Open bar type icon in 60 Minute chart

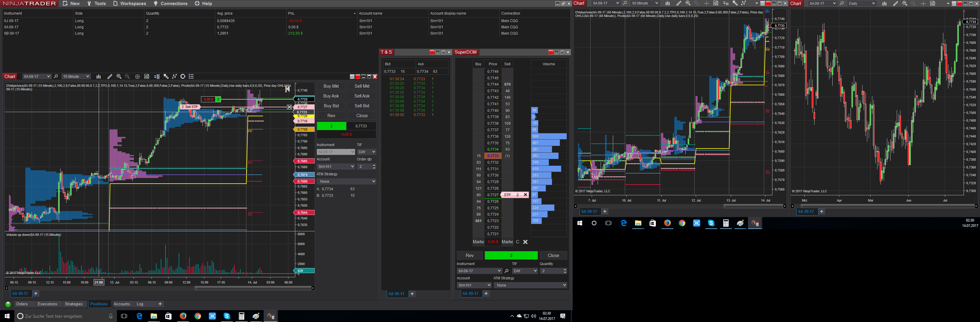[x=667, y=3]
